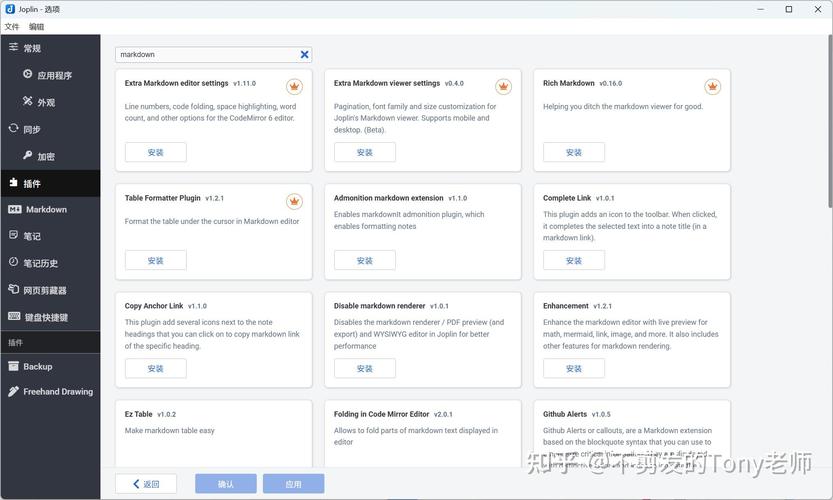Screen dimensions: 833x500
Task: Click the web clipper icon beside 网页剪藏器
Action: (13, 289)
